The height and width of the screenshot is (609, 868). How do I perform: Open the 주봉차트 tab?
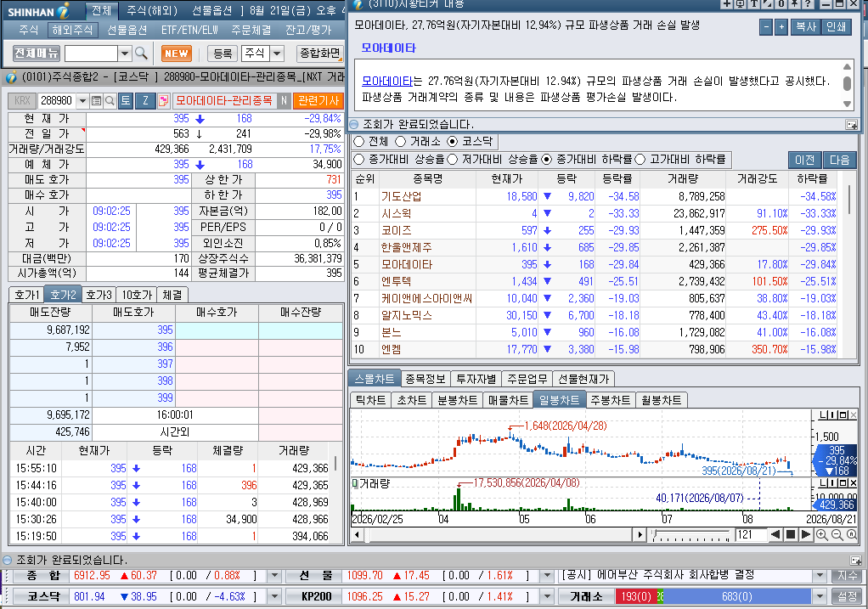coord(610,400)
